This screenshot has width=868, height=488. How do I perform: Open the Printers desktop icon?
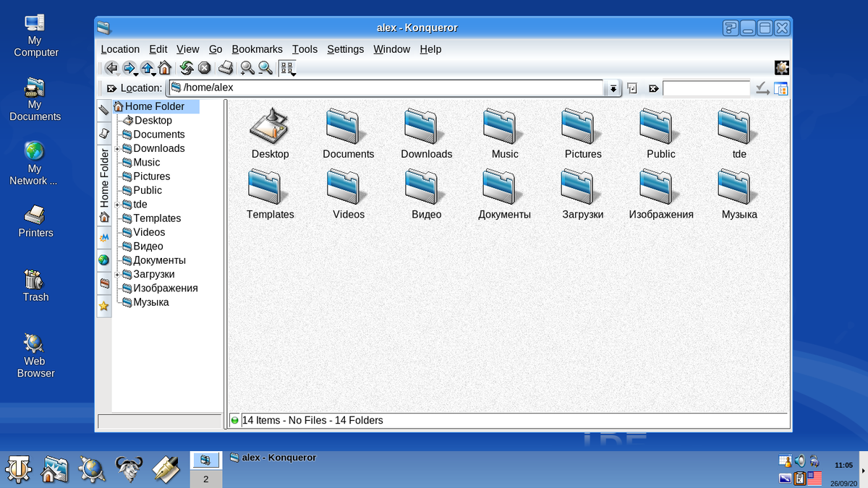click(x=35, y=221)
